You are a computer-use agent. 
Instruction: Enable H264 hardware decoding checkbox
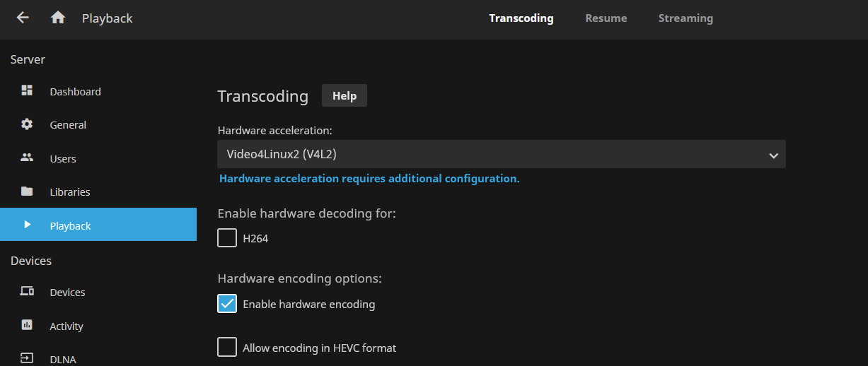coord(227,238)
